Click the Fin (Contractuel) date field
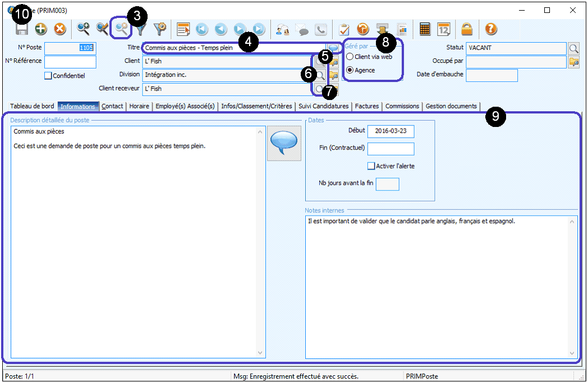Viewport: 588px width, 382px height. pos(391,149)
